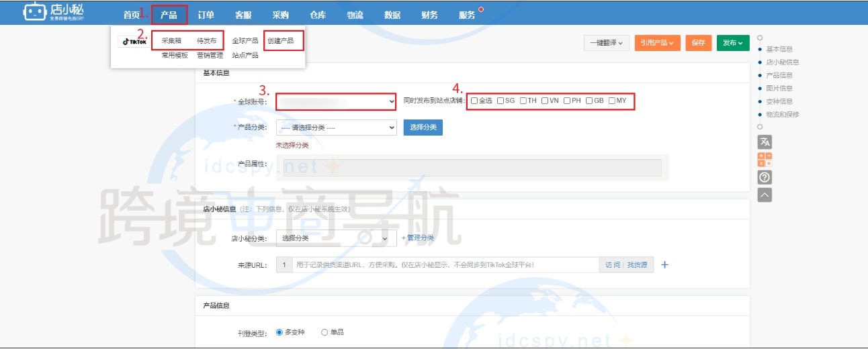Choose 采集箱 in product submenu
The width and height of the screenshot is (868, 349).
[x=171, y=41]
